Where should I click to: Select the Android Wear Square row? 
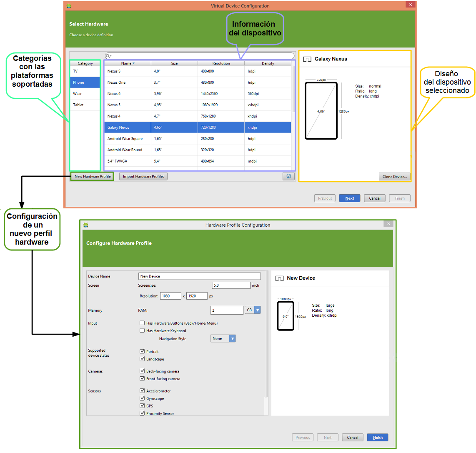198,138
